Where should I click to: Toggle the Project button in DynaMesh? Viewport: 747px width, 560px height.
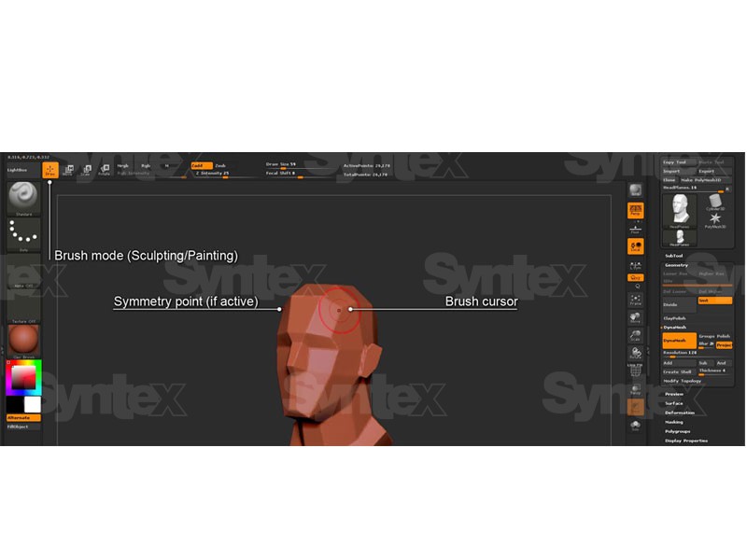click(x=725, y=344)
